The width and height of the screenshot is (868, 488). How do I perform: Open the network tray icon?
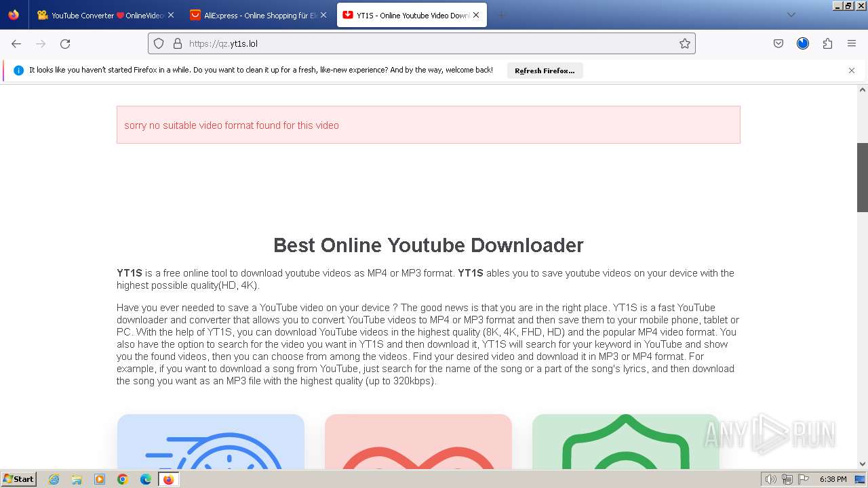pos(787,479)
